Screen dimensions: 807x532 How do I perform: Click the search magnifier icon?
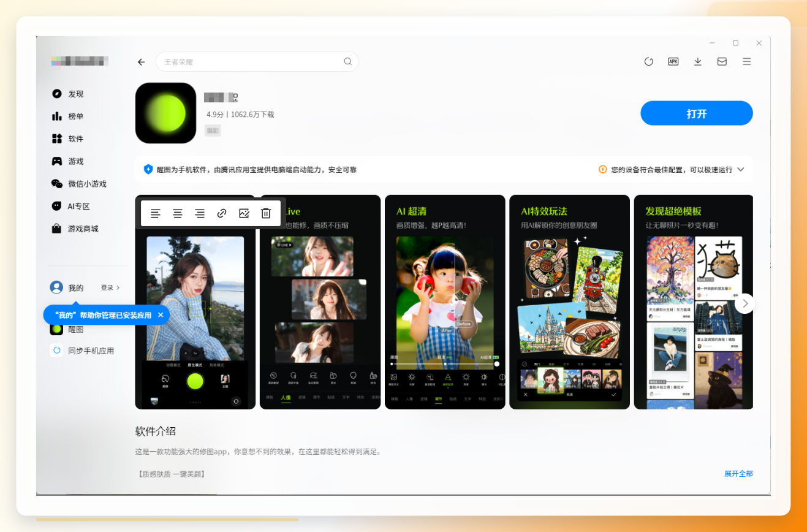(x=347, y=61)
